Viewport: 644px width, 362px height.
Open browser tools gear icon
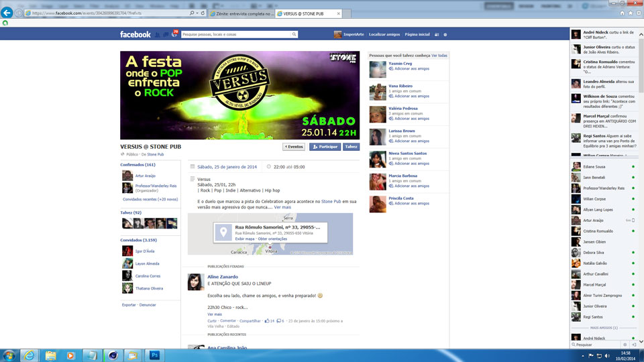click(639, 13)
